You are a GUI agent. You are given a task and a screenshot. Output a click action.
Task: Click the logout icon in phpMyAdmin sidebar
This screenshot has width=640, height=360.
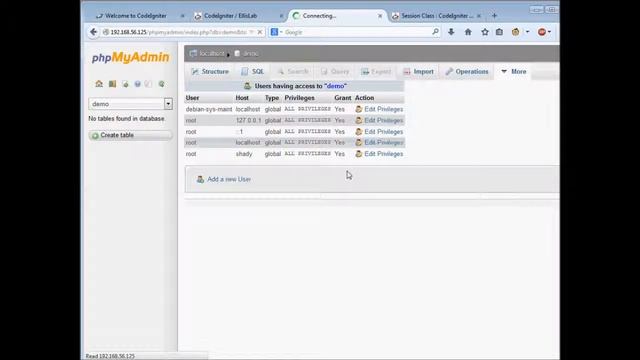pos(112,84)
